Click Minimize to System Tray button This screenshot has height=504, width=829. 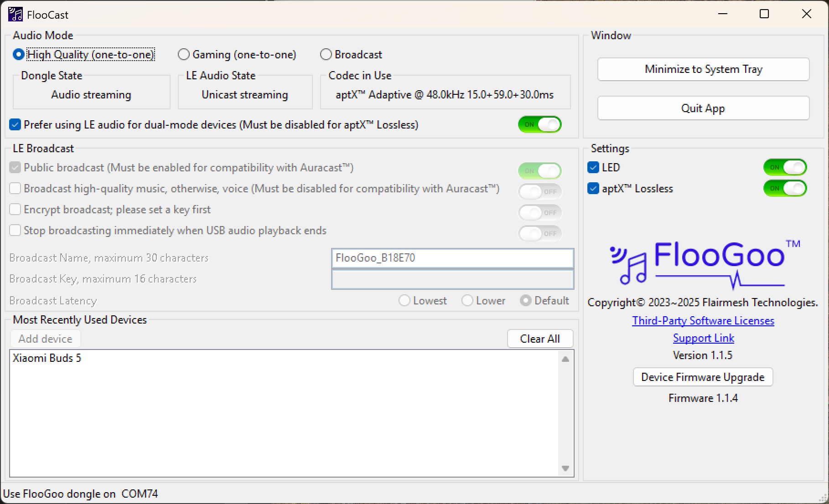coord(703,69)
